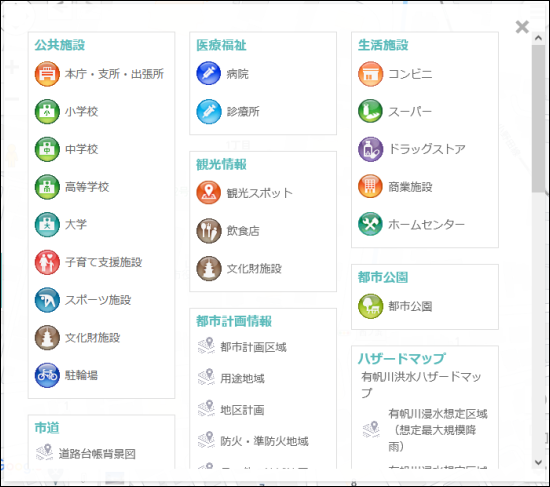Click the スポーツ施設 icon
The image size is (550, 487).
click(x=47, y=300)
